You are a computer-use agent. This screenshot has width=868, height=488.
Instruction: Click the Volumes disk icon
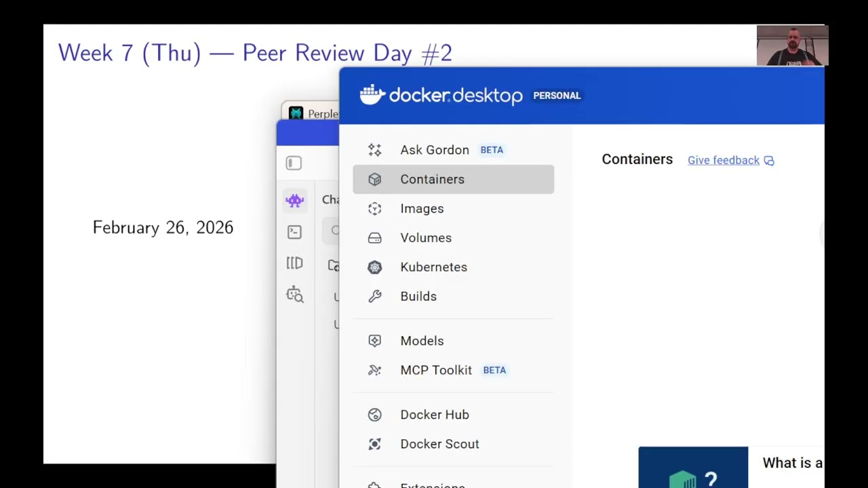click(x=374, y=238)
